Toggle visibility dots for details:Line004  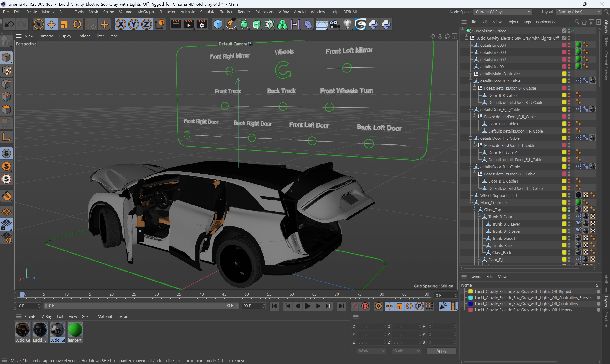(x=569, y=45)
